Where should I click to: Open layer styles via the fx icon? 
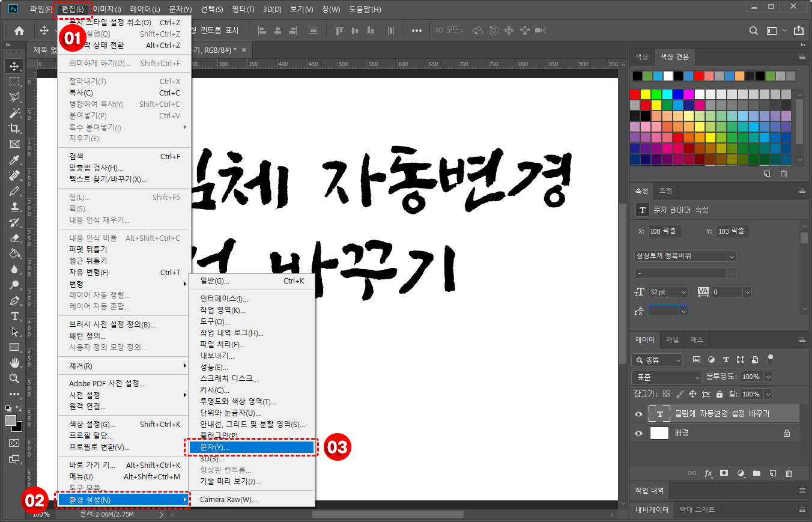709,473
